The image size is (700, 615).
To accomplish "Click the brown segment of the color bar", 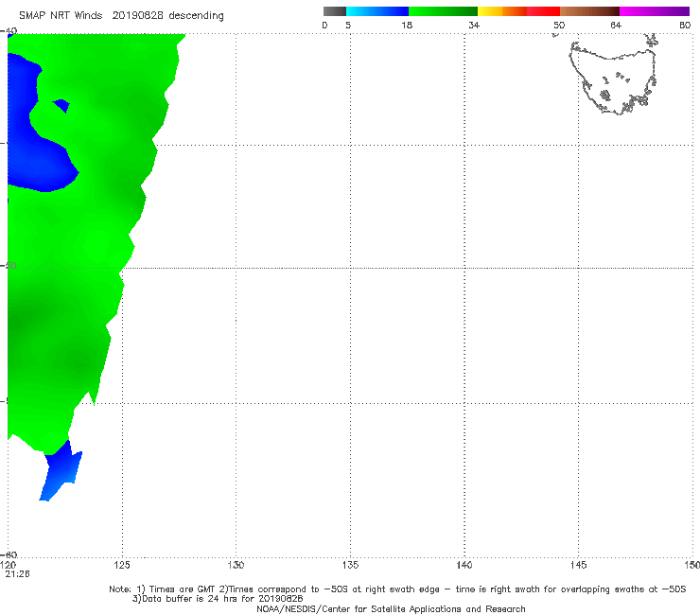I will (589, 11).
